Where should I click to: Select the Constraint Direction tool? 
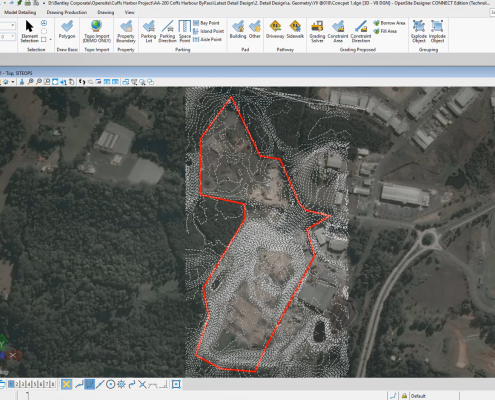361,31
